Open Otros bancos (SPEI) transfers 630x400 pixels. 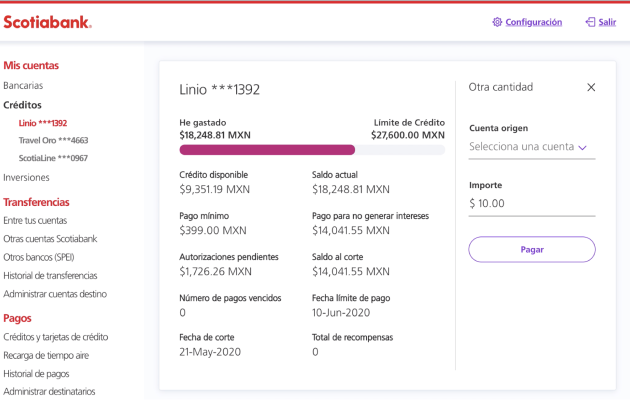[x=39, y=257]
